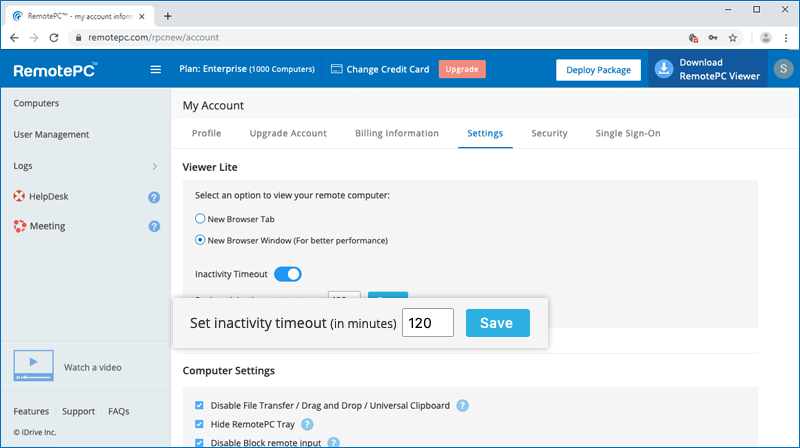This screenshot has height=448, width=800.
Task: Select the Settings tab
Action: point(485,133)
